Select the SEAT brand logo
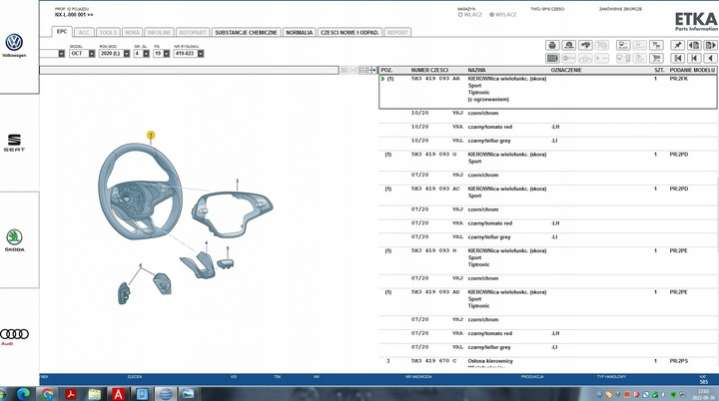This screenshot has height=401, width=719. pyautogui.click(x=14, y=141)
